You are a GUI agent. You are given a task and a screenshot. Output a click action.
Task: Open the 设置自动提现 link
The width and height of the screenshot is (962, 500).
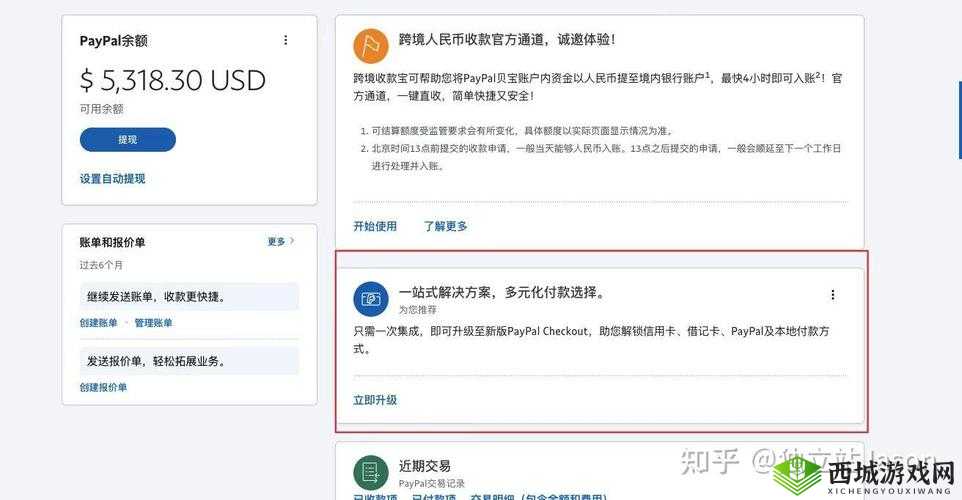click(112, 179)
